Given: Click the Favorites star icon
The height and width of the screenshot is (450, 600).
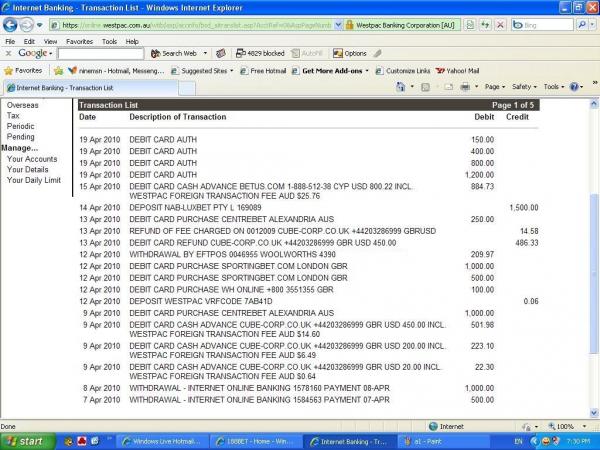Looking at the screenshot, I should tap(10, 71).
